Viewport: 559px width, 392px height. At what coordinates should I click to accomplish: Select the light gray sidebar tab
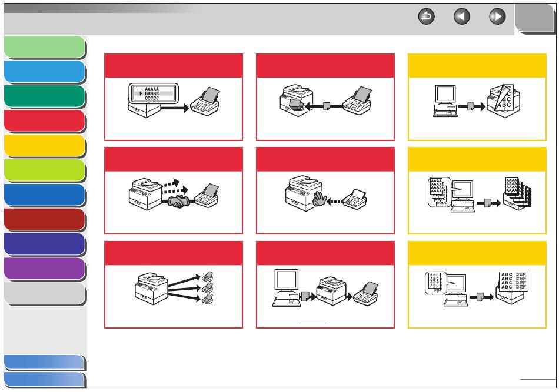click(45, 294)
